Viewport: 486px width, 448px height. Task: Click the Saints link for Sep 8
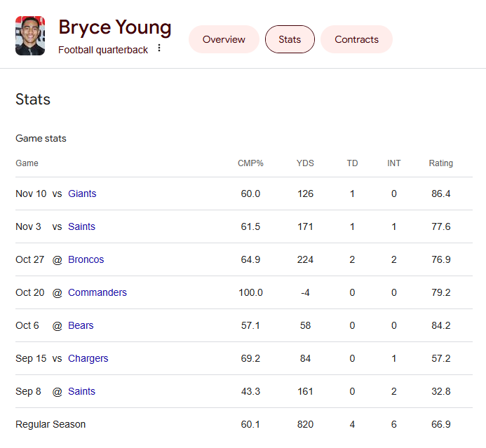81,391
